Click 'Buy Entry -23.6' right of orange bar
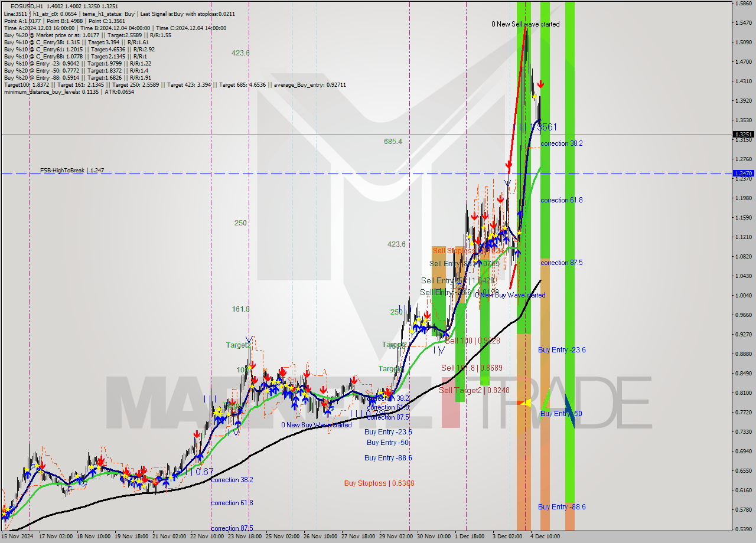756x543 pixels. tap(562, 350)
